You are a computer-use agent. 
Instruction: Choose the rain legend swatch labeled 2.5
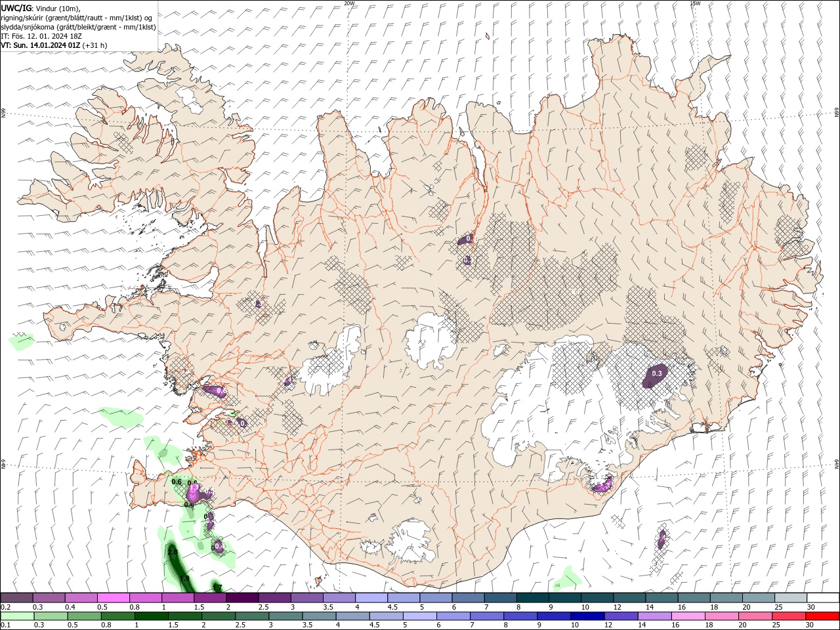[252, 616]
